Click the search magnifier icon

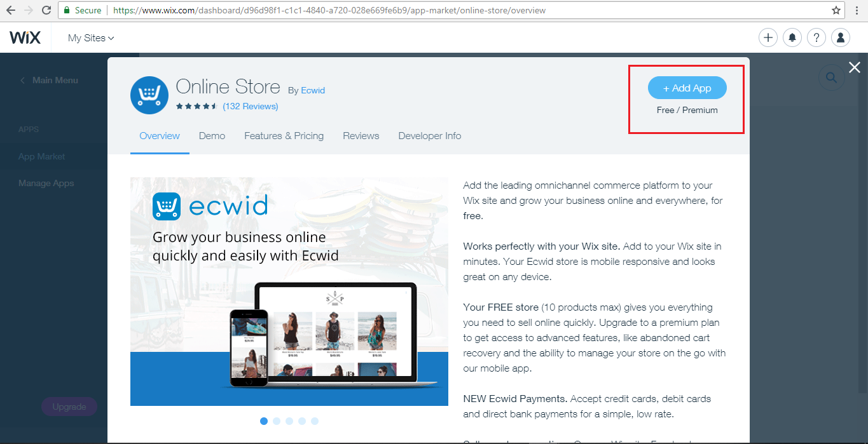coord(831,77)
